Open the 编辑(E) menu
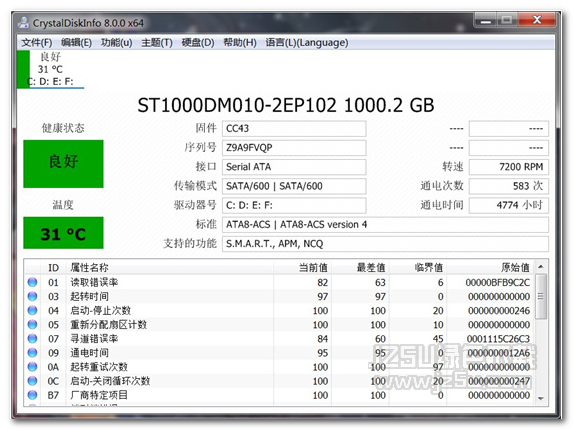The height and width of the screenshot is (430, 573). [x=76, y=43]
